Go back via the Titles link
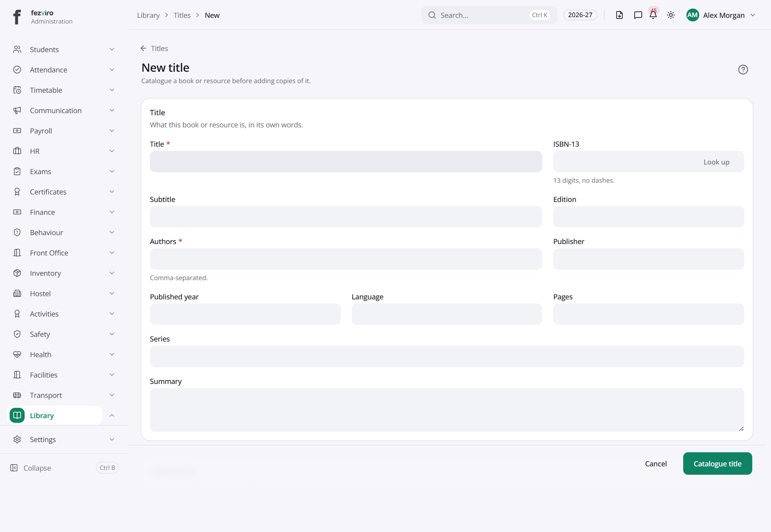This screenshot has width=771, height=532. (x=154, y=48)
